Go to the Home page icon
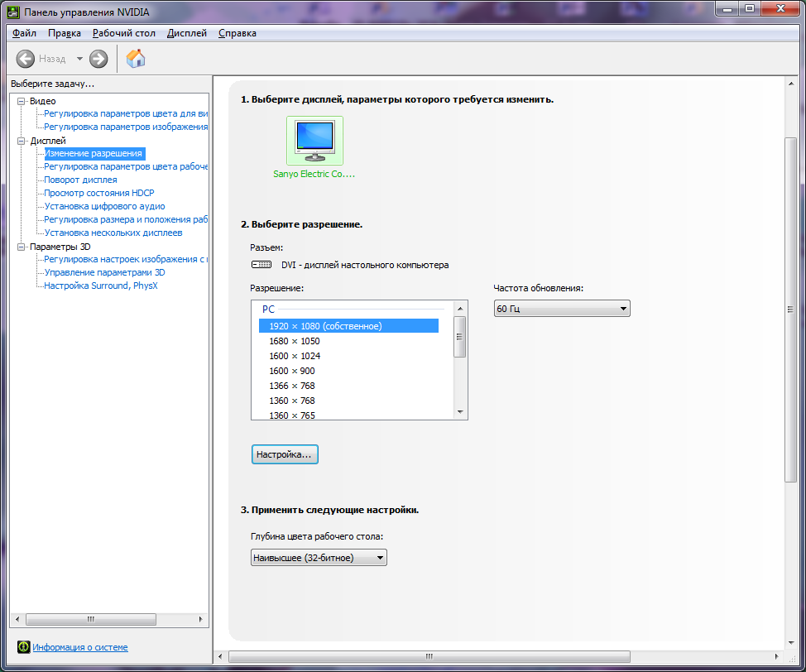The width and height of the screenshot is (806, 672). 136,58
